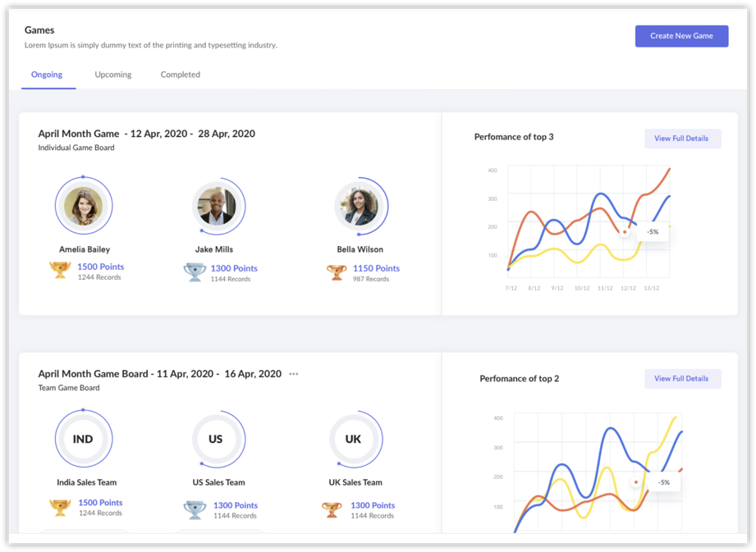The width and height of the screenshot is (756, 552).
Task: Switch to the Completed tab
Action: (x=181, y=75)
